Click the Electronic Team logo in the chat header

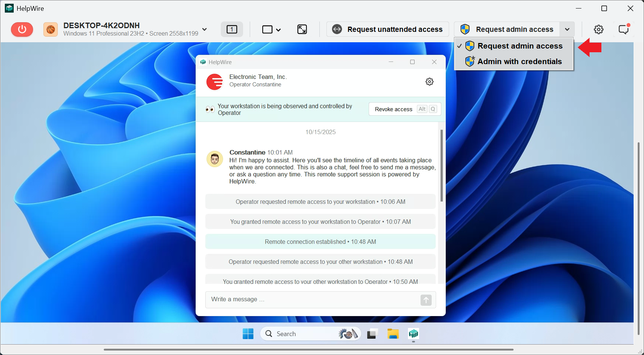215,82
